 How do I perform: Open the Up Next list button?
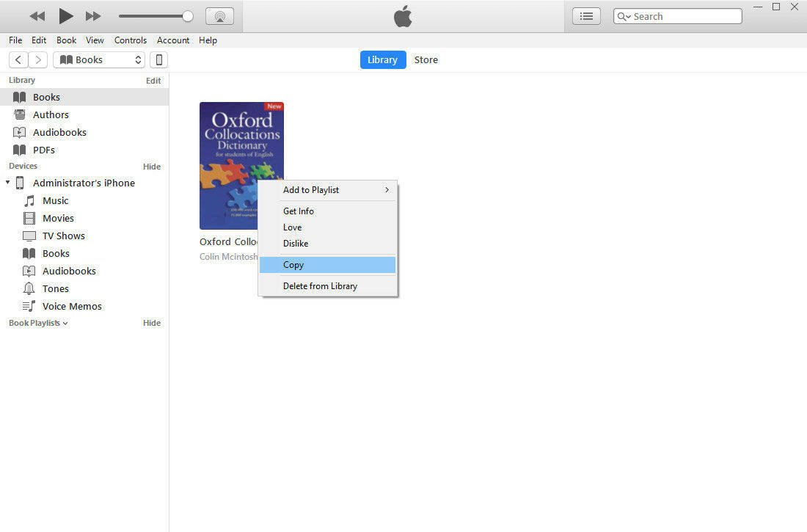[586, 16]
